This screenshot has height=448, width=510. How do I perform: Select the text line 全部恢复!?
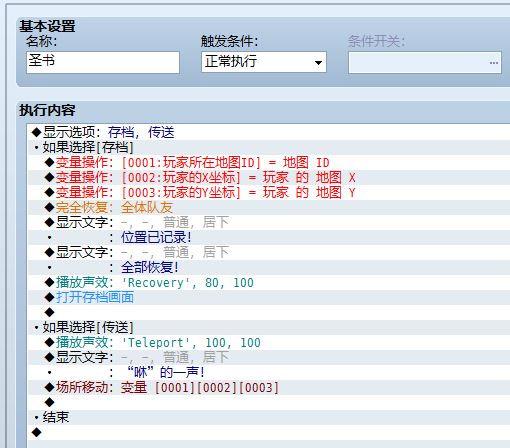[269, 267]
